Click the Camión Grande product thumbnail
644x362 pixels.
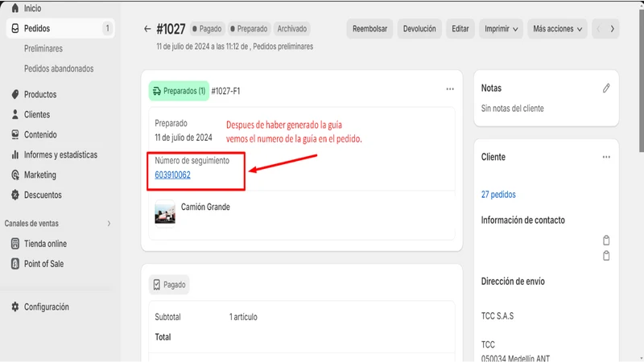pos(165,213)
